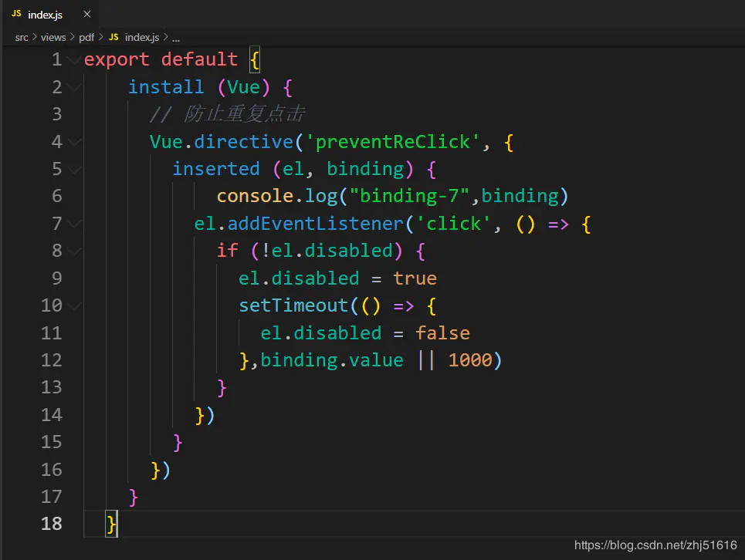Viewport: 745px width, 560px height.
Task: Open the breadcrumb ellipsis symbol list
Action: click(x=176, y=38)
